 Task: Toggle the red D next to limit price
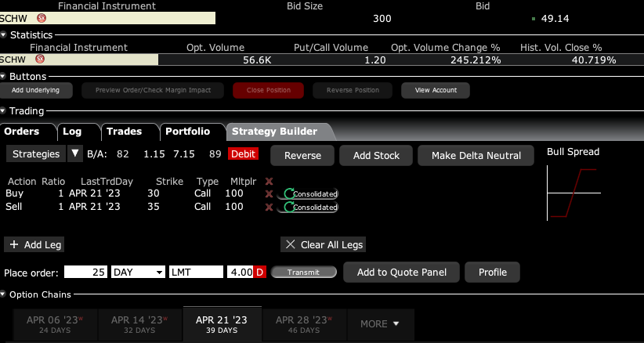click(x=259, y=273)
